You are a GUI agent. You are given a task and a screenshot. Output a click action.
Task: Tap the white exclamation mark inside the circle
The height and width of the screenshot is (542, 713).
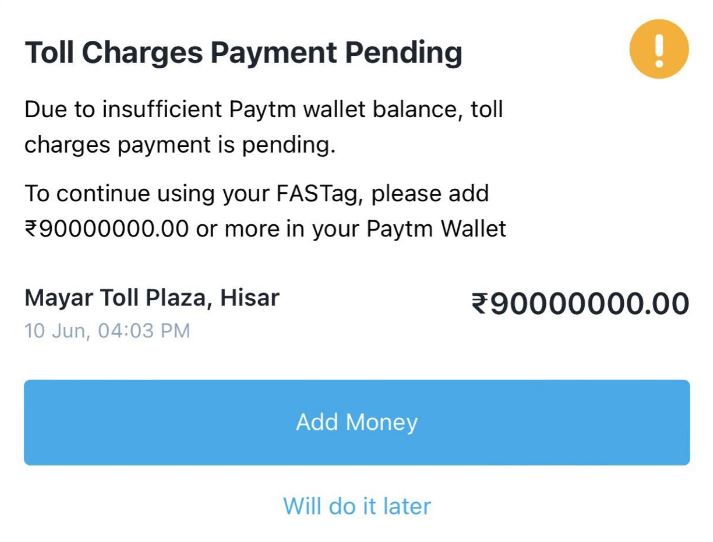pyautogui.click(x=659, y=49)
